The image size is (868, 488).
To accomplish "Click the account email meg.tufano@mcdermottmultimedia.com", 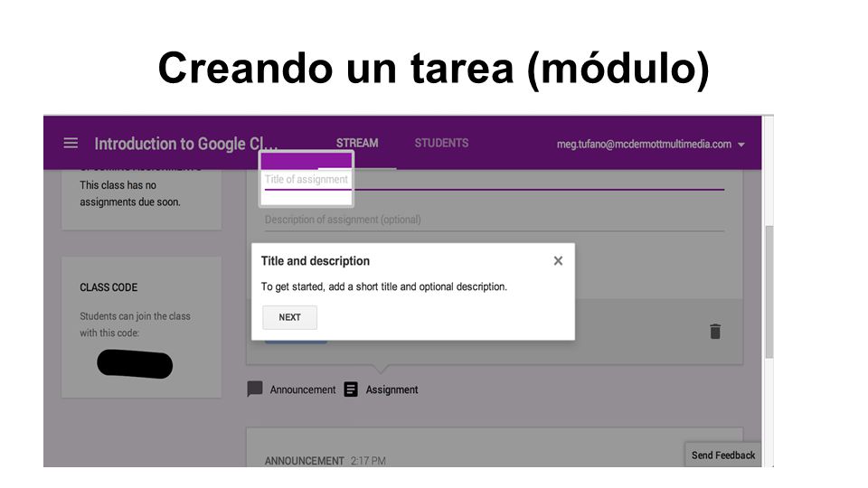I will [644, 144].
